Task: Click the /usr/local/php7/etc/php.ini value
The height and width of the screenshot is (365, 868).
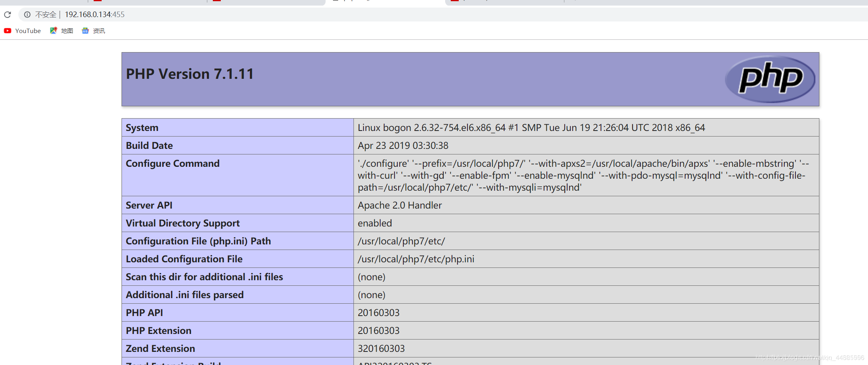Action: tap(416, 259)
